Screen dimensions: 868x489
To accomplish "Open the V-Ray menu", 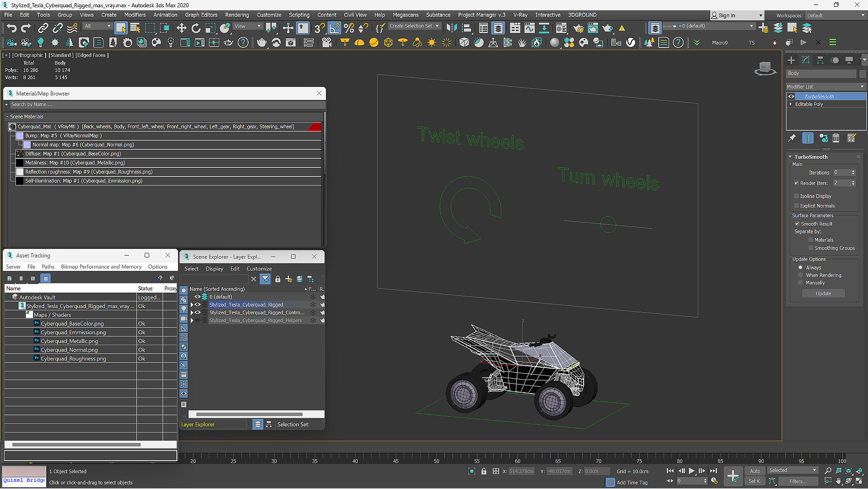I will tap(520, 15).
